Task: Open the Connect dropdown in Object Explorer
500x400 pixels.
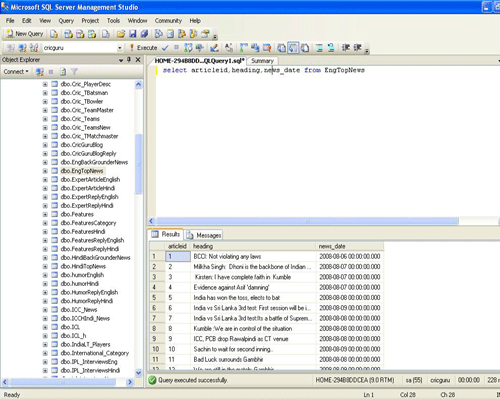Action: (16, 72)
